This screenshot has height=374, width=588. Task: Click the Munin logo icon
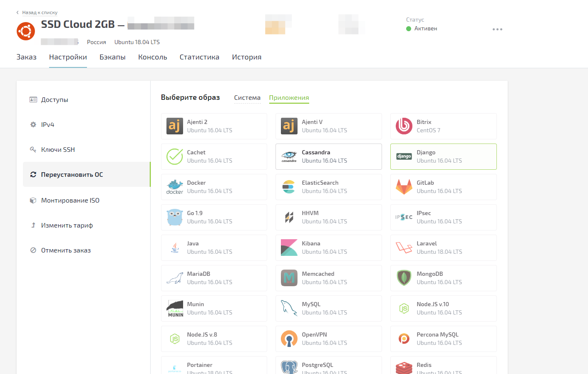click(x=175, y=308)
